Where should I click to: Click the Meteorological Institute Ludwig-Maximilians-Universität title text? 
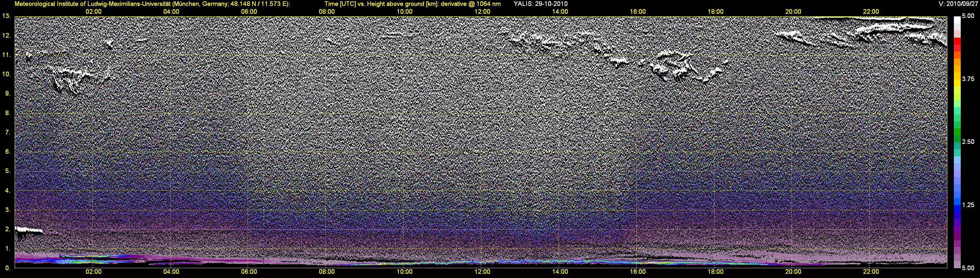153,4
